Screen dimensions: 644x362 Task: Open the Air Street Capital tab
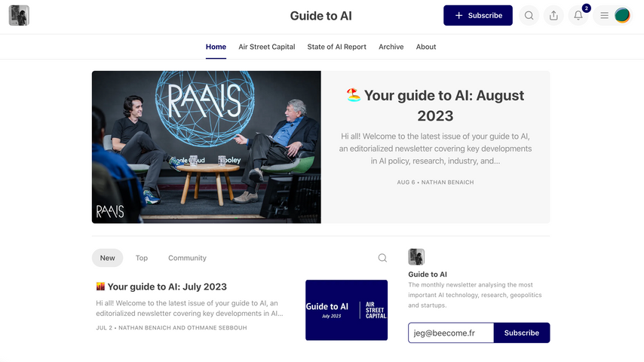(266, 47)
